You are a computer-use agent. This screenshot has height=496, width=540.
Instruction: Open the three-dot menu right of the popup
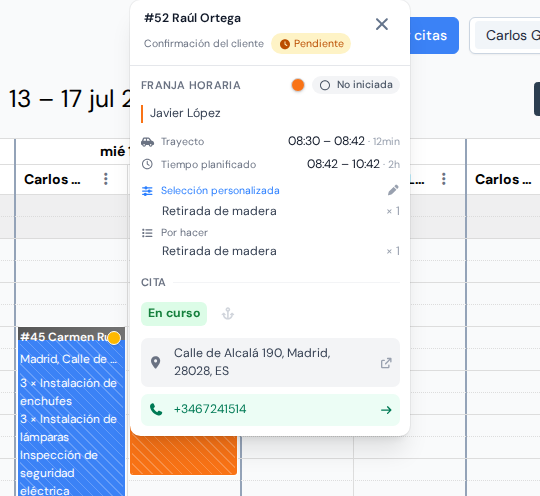444,179
